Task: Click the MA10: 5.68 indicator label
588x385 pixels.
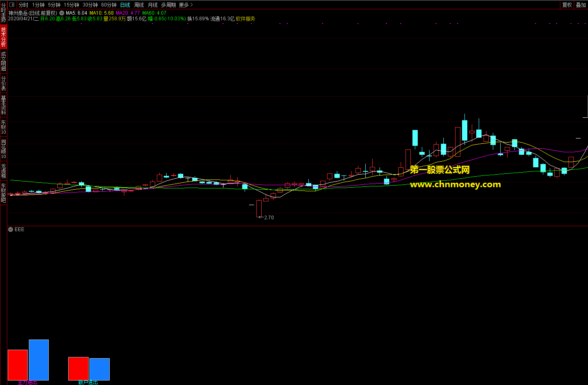Action: (x=102, y=13)
